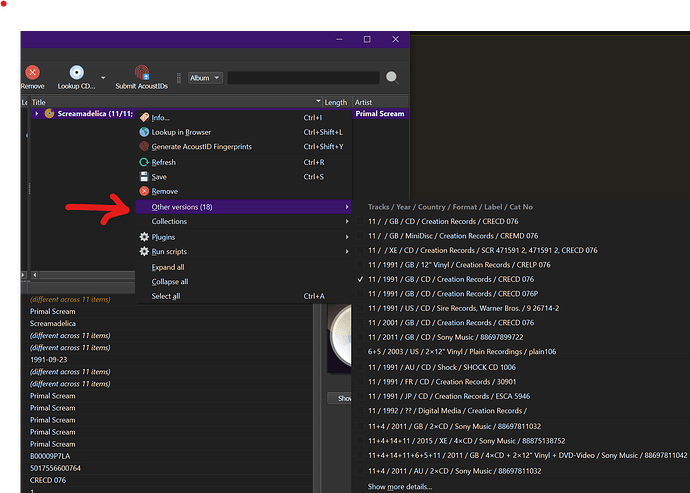Check the JP CD ESCA 5946 version
Screen dimensions: 690x493
[x=450, y=395]
